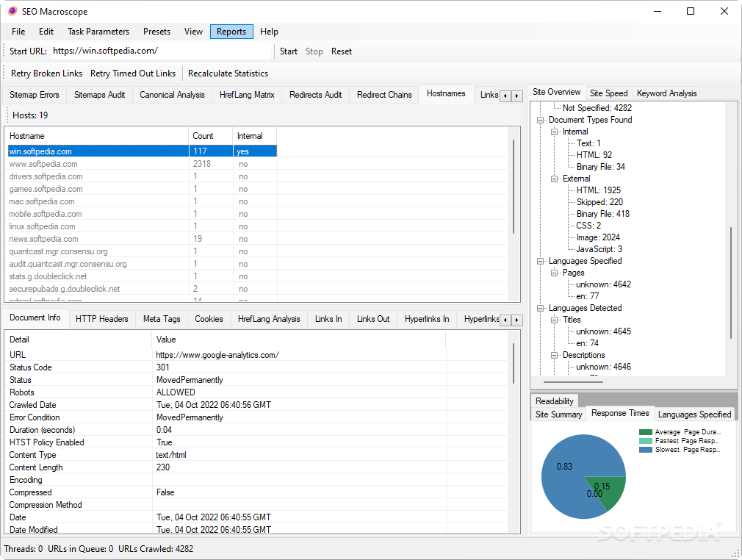
Task: Open the Help menu
Action: 269,32
